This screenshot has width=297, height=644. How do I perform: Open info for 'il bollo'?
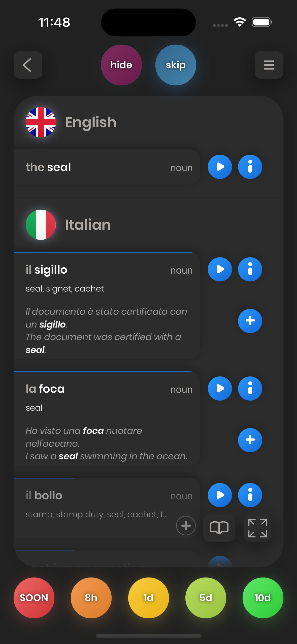(x=250, y=495)
